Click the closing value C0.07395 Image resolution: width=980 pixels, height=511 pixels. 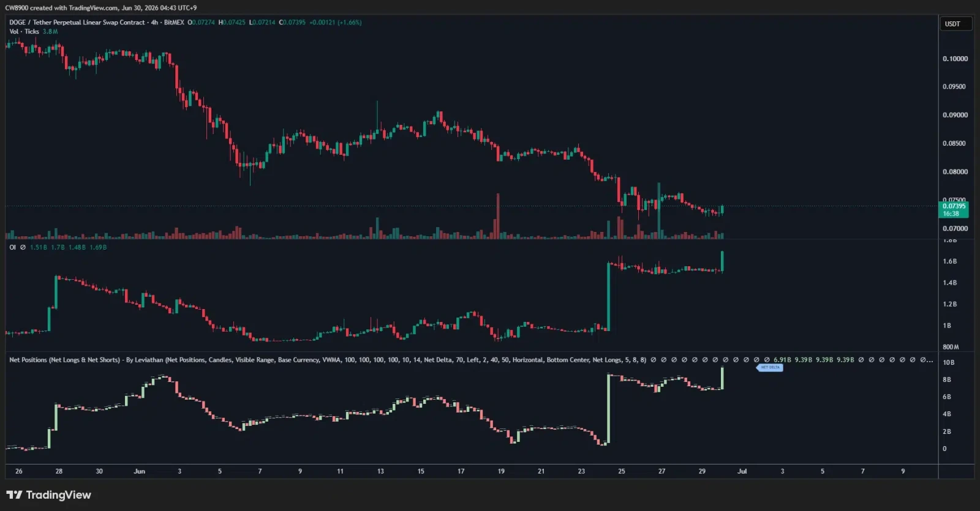pyautogui.click(x=292, y=22)
